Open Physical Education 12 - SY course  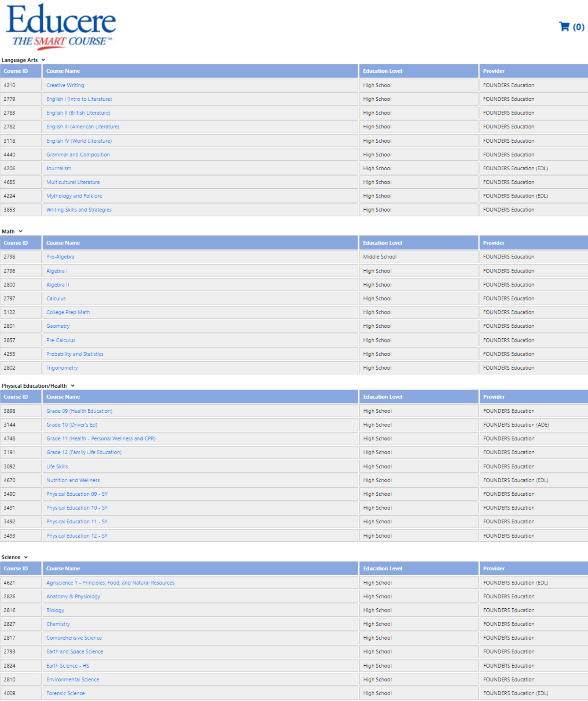click(77, 536)
